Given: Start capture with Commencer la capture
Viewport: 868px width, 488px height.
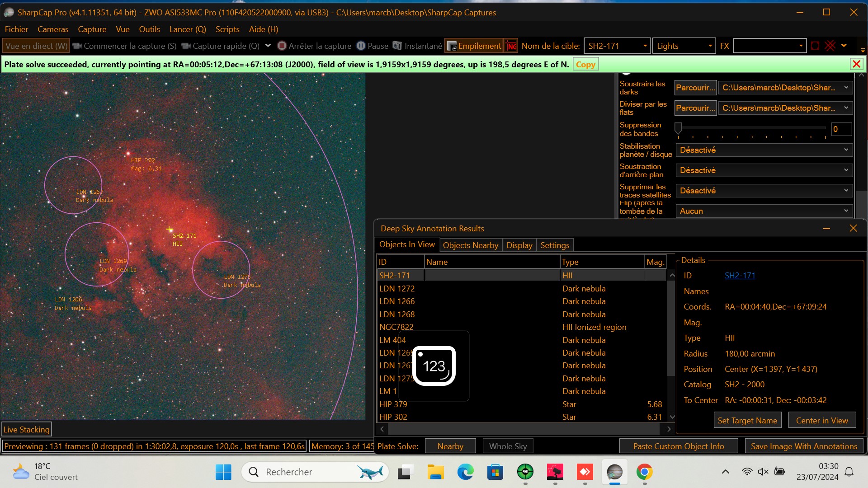Looking at the screenshot, I should tap(124, 46).
